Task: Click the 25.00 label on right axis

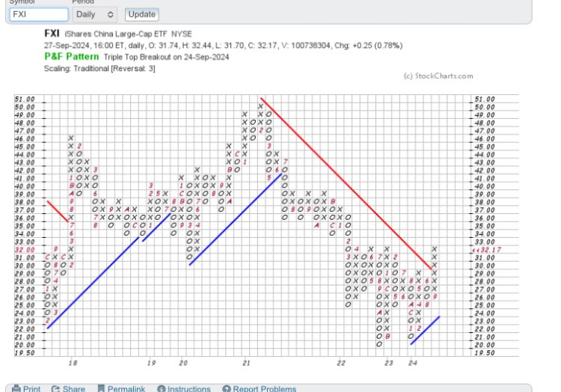Action: (x=485, y=305)
